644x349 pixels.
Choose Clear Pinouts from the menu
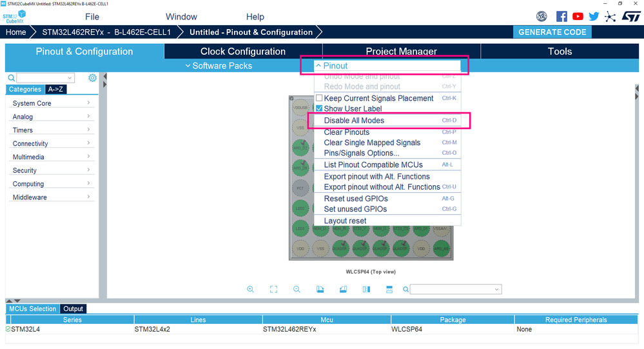click(387, 132)
